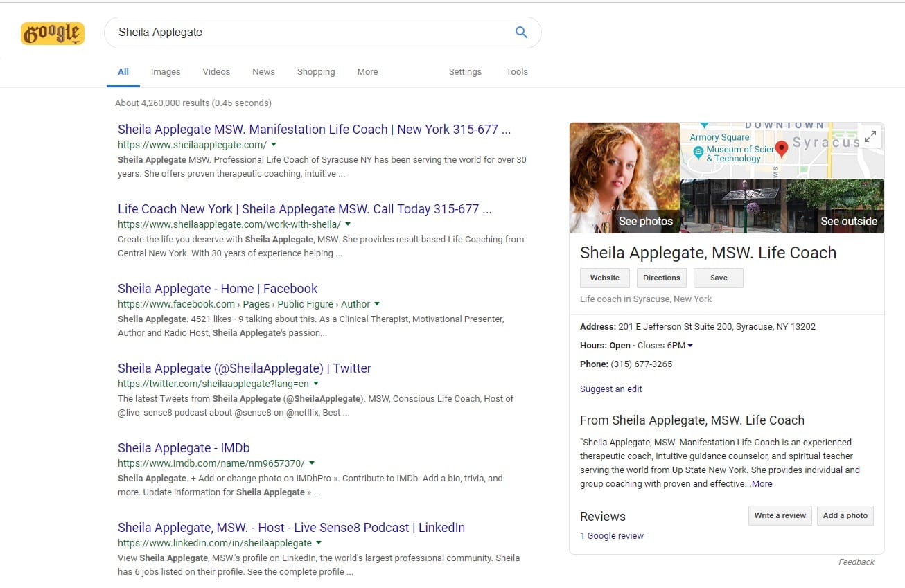Click the Write a review button
This screenshot has height=588, width=905.
tap(780, 515)
